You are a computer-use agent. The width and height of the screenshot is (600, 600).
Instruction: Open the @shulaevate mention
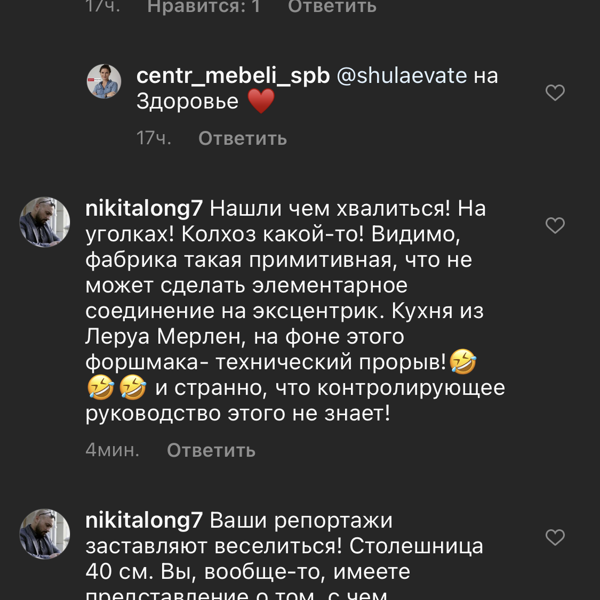(x=399, y=76)
